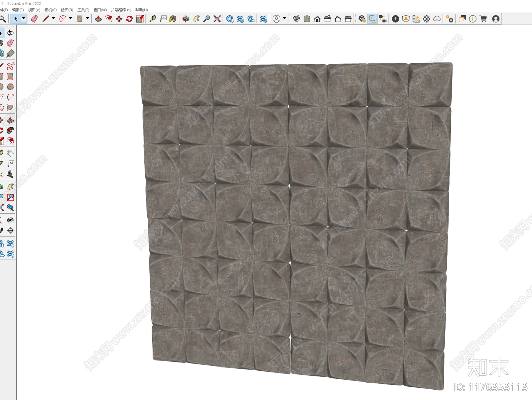Expand the Rectangle shape tool dropdown arrow
The width and height of the screenshot is (532, 400).
point(87,19)
